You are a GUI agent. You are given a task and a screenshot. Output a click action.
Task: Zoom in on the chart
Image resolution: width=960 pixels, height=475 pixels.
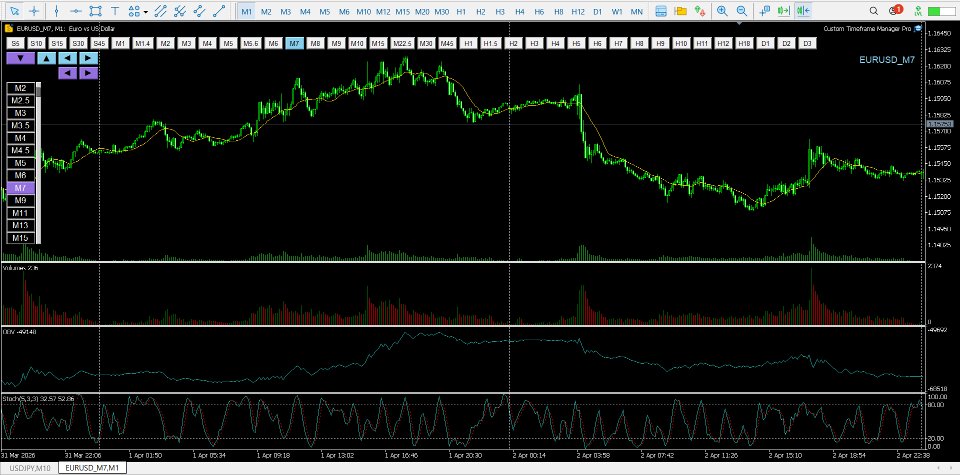(x=722, y=11)
